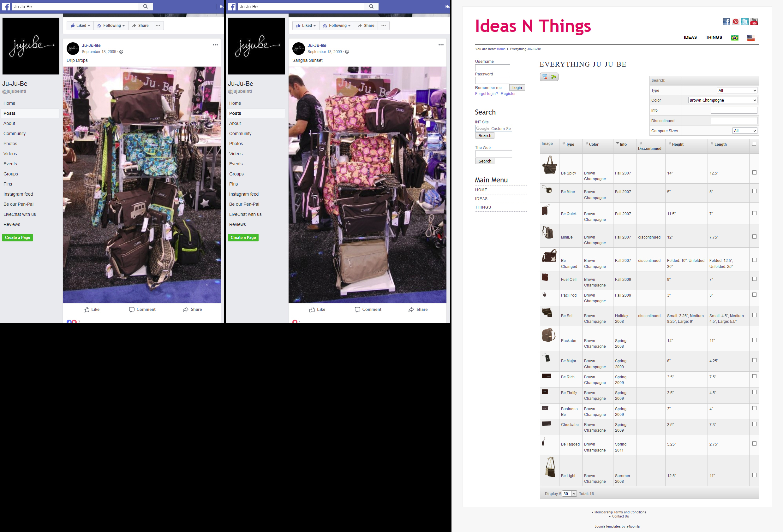Switch language via the Brazil flag icon

734,38
